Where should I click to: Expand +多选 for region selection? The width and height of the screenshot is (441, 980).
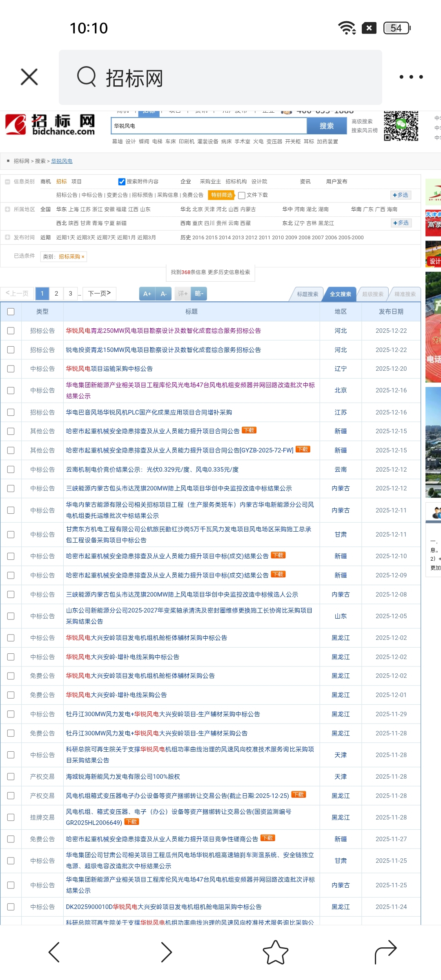point(401,223)
